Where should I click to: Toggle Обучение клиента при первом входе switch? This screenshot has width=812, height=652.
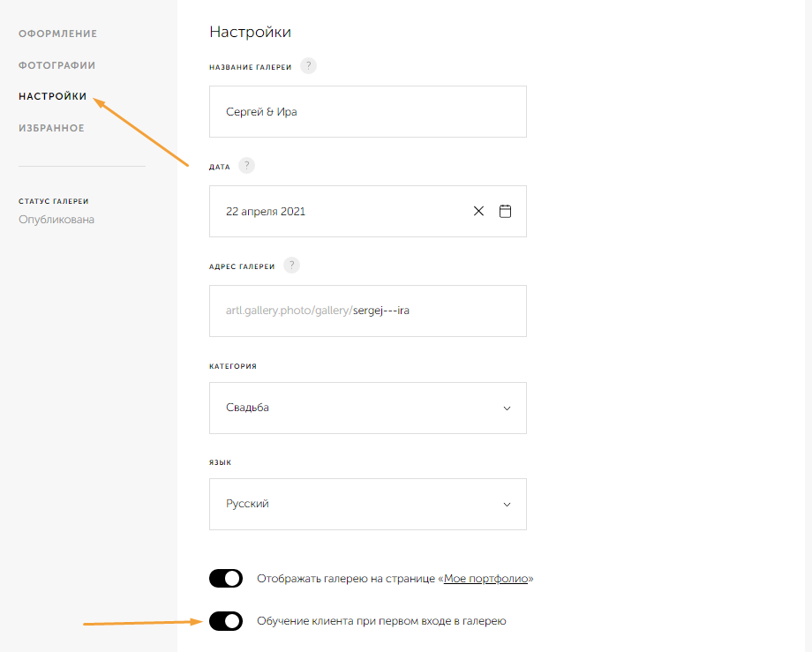pyautogui.click(x=226, y=621)
